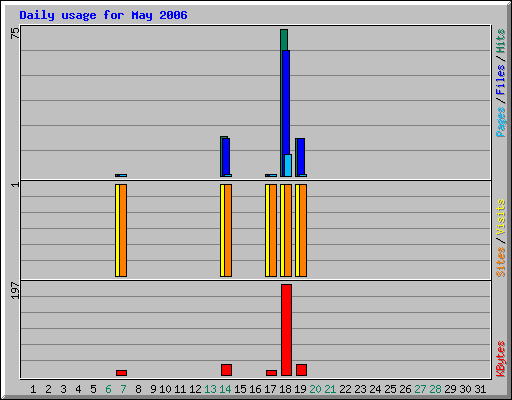Click day label "17" on the x-axis

click(x=270, y=389)
